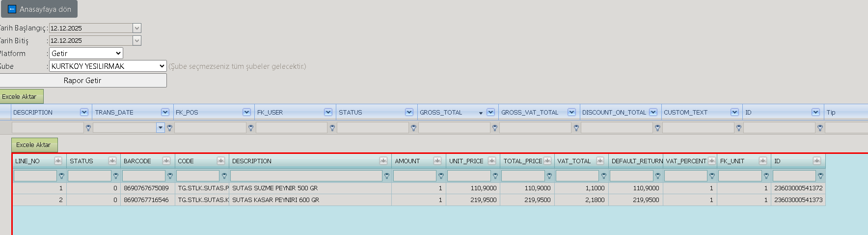Image resolution: width=868 pixels, height=235 pixels.
Task: Open TRANS_DATE filter date picker dropdown
Action: click(x=160, y=128)
